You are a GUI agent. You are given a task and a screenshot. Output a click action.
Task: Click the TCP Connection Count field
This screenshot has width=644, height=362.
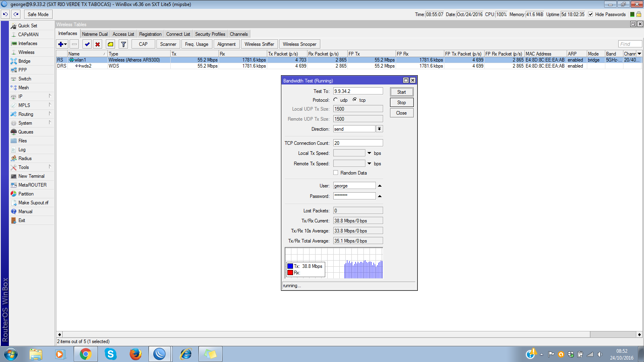(x=358, y=143)
